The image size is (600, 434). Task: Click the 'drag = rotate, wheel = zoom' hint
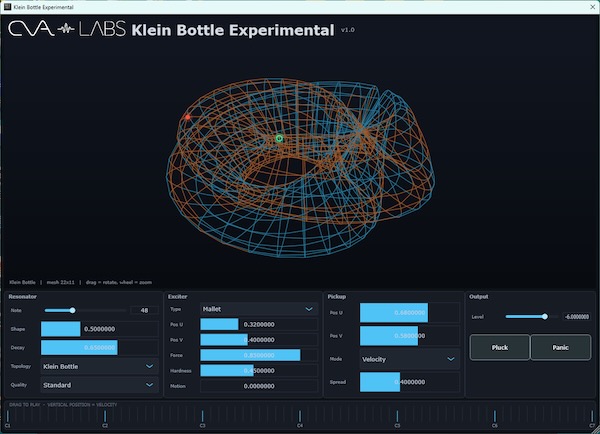point(119,282)
